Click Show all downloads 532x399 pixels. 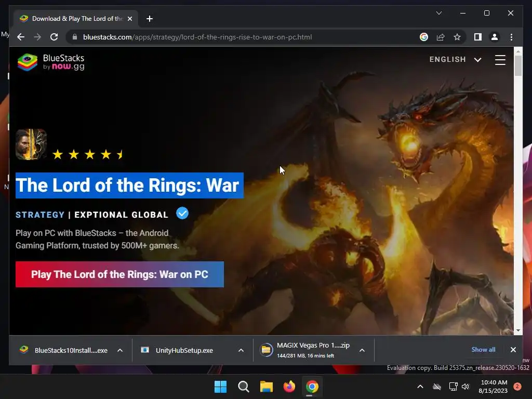click(483, 350)
